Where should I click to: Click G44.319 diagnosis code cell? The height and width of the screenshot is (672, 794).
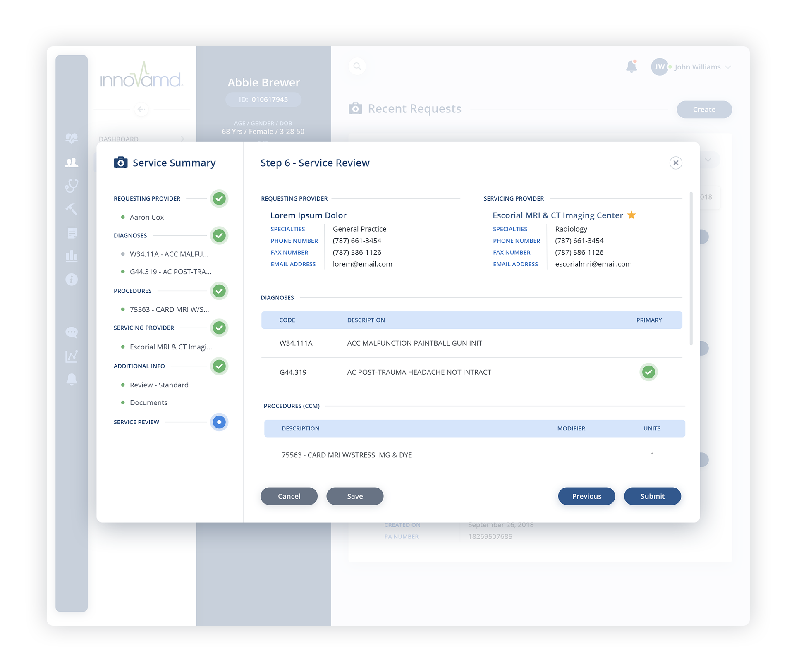293,372
